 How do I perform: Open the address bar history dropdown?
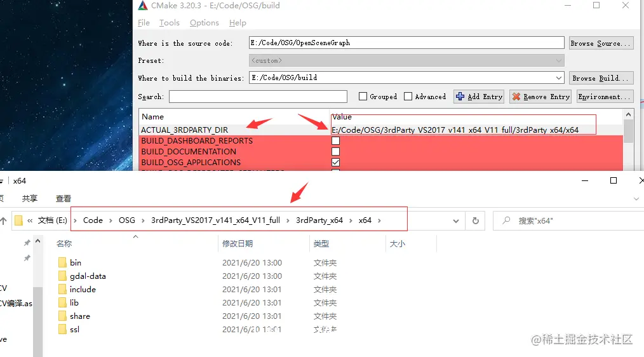tap(456, 221)
